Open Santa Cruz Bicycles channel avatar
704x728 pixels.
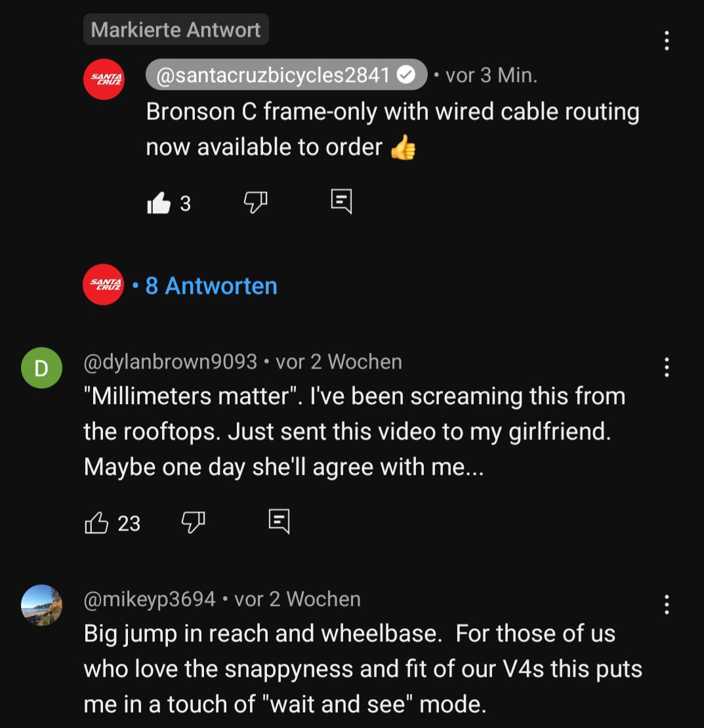click(x=104, y=79)
